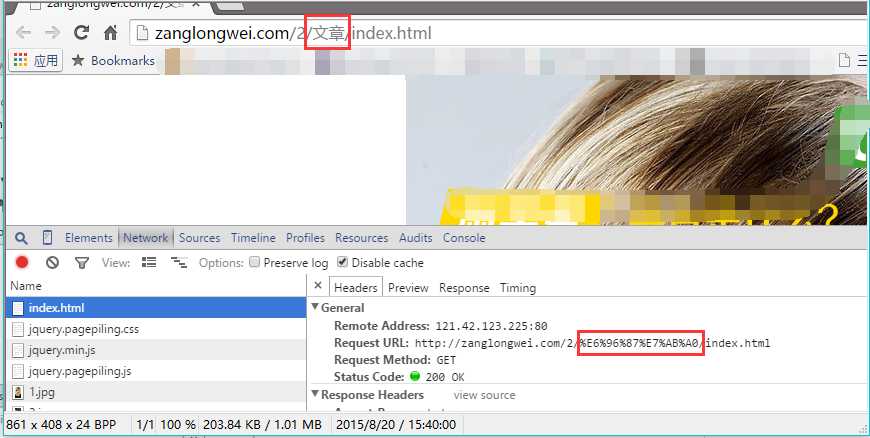Open the Console panel
Screen dimensions: 870x438
point(464,238)
